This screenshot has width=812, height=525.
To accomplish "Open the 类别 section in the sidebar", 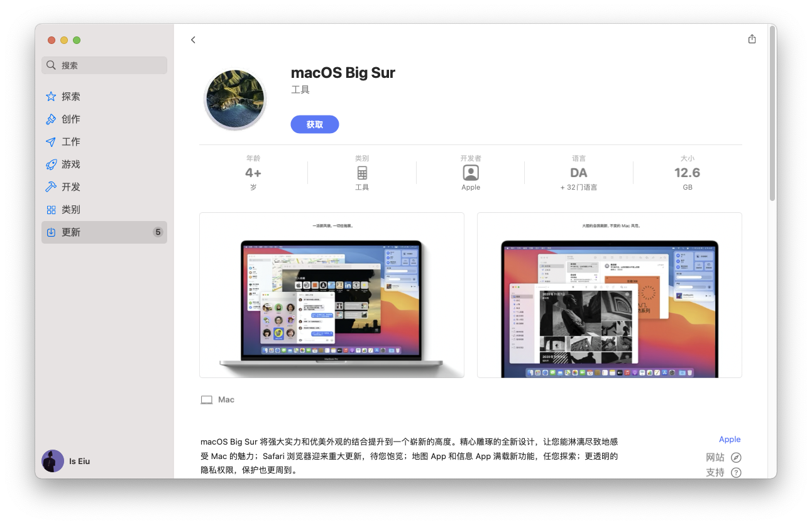I will click(104, 210).
